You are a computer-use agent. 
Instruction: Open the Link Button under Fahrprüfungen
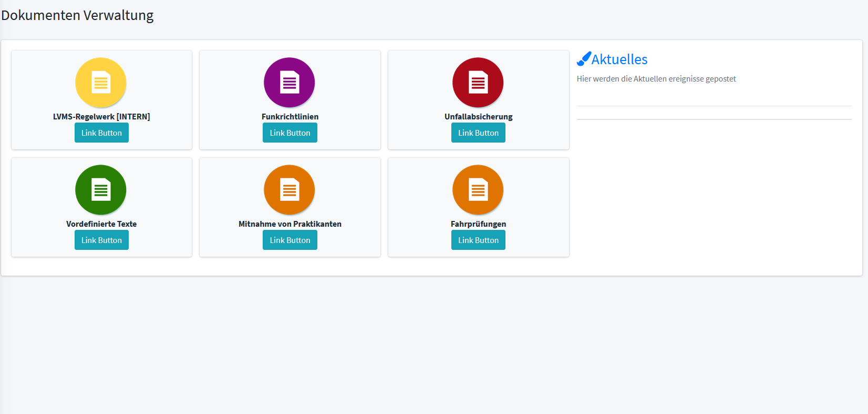[478, 240]
